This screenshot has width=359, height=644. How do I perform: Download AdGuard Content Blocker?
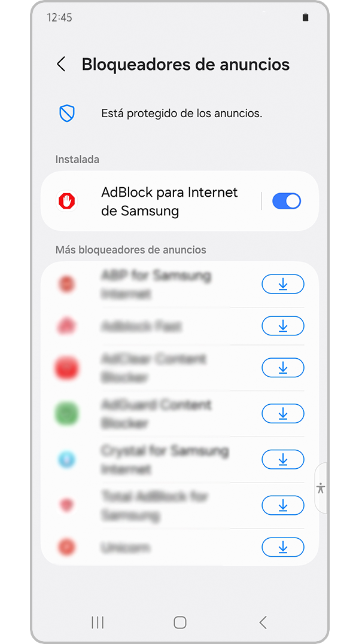tap(283, 414)
